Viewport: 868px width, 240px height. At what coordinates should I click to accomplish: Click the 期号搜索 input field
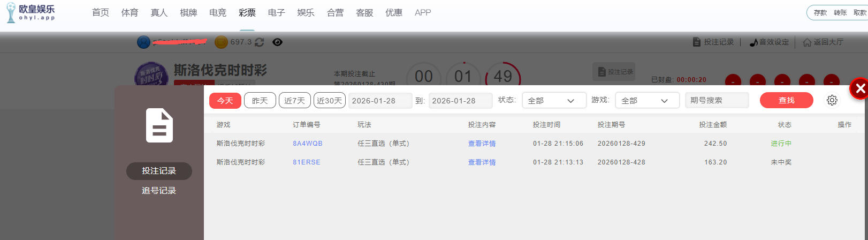717,101
